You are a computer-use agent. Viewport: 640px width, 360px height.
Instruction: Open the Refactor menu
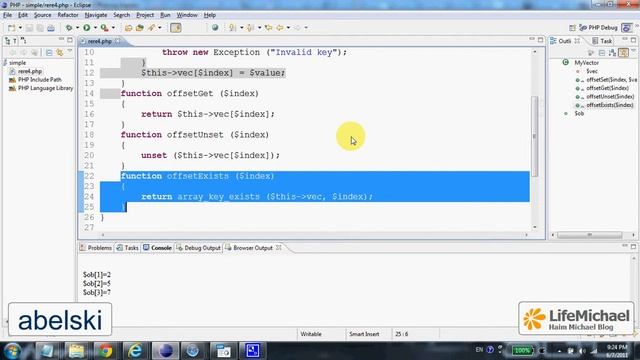(68, 15)
